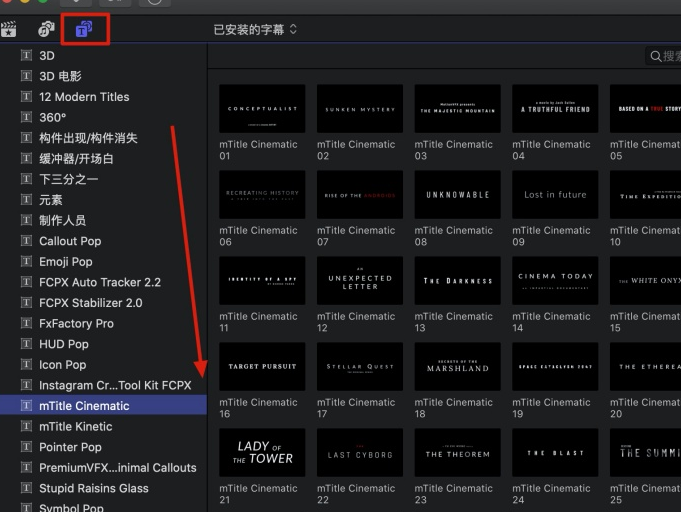The image size is (681, 512).
Task: Select the Stupid Raisins Glass category
Action: (103, 489)
